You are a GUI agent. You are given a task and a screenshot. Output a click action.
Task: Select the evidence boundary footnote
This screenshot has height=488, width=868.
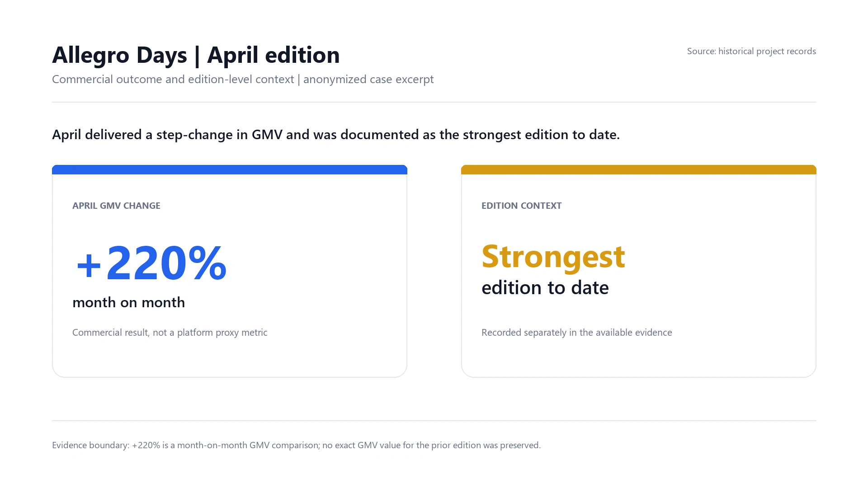pyautogui.click(x=296, y=446)
